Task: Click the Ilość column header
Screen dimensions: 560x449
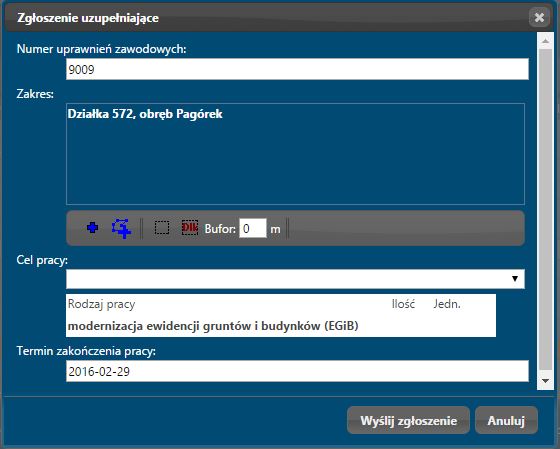Action: [403, 304]
